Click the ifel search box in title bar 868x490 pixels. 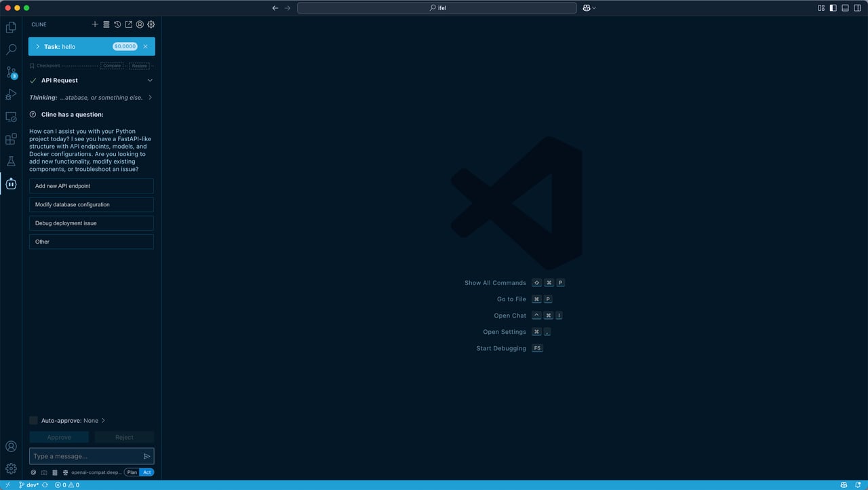tap(437, 8)
